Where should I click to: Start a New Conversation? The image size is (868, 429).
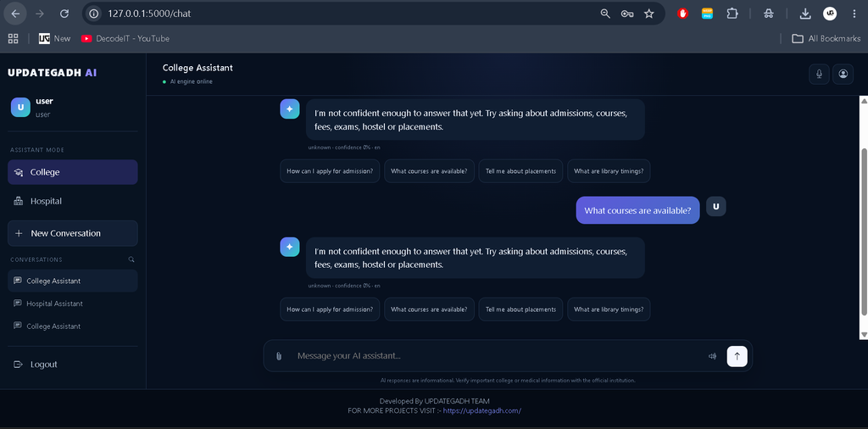click(73, 233)
